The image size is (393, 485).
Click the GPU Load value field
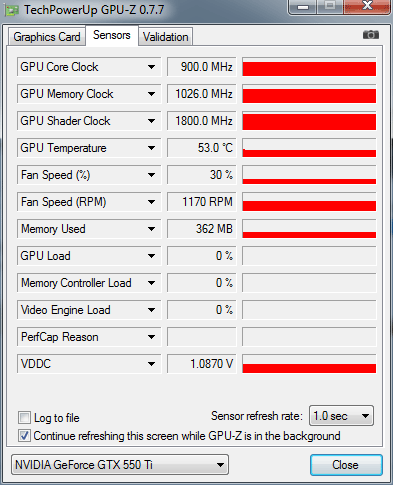coord(202,256)
